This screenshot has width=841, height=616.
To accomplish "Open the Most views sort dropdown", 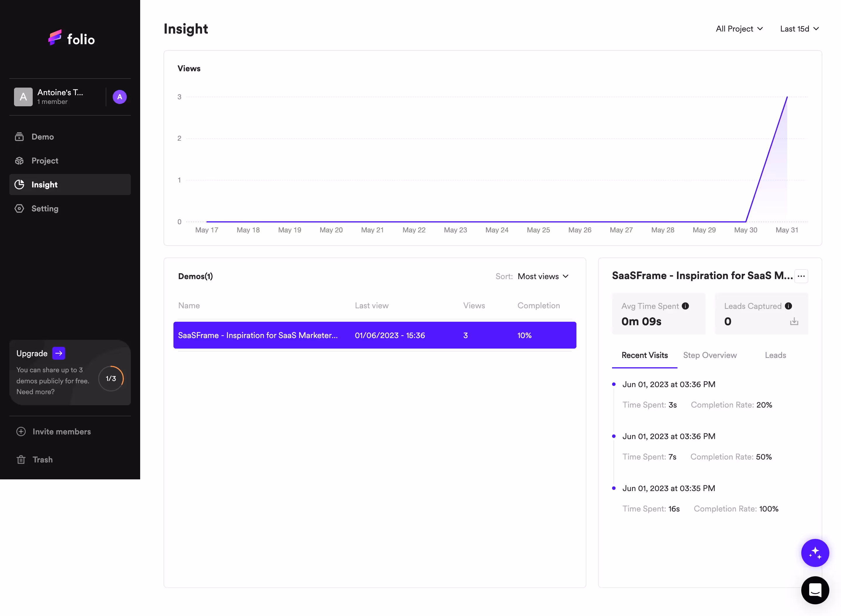I will (x=543, y=276).
